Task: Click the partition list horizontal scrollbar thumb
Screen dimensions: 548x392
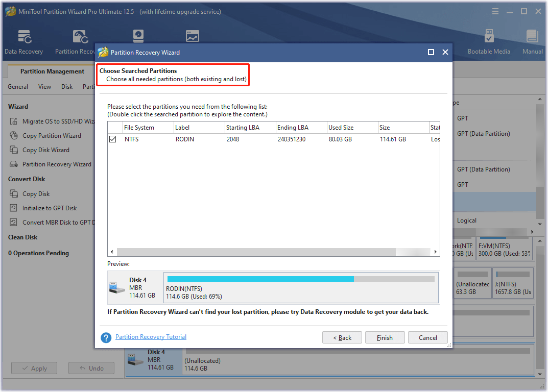Action: (256, 252)
